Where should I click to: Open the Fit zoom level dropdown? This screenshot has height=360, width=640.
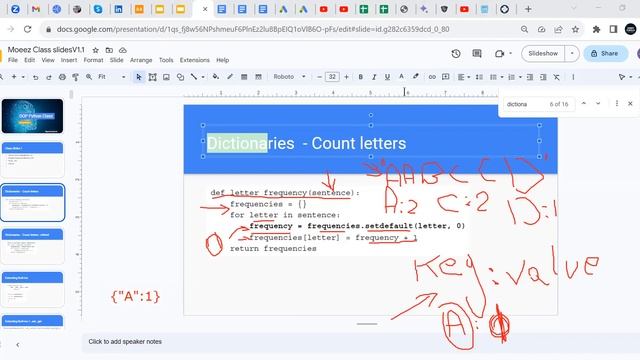(x=111, y=77)
